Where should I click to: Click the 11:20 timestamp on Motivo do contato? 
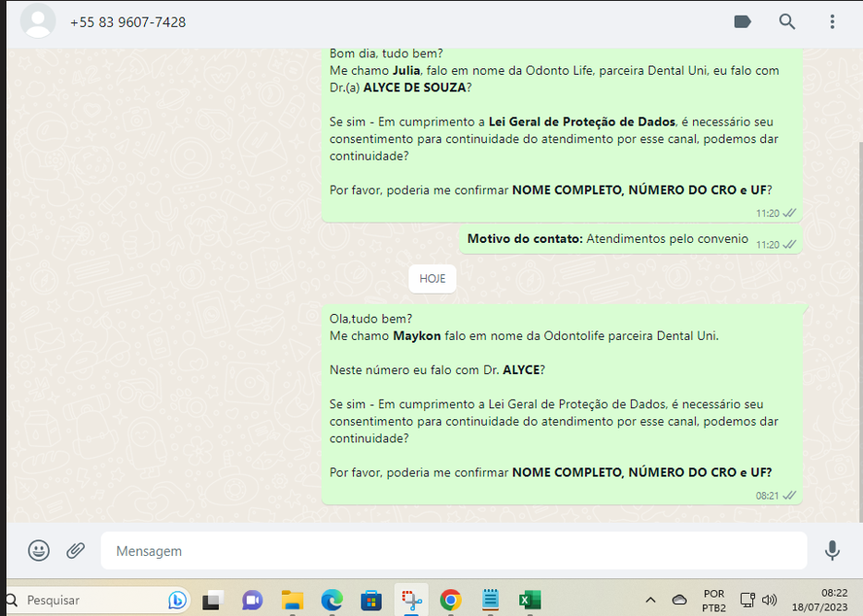pyautogui.click(x=767, y=245)
